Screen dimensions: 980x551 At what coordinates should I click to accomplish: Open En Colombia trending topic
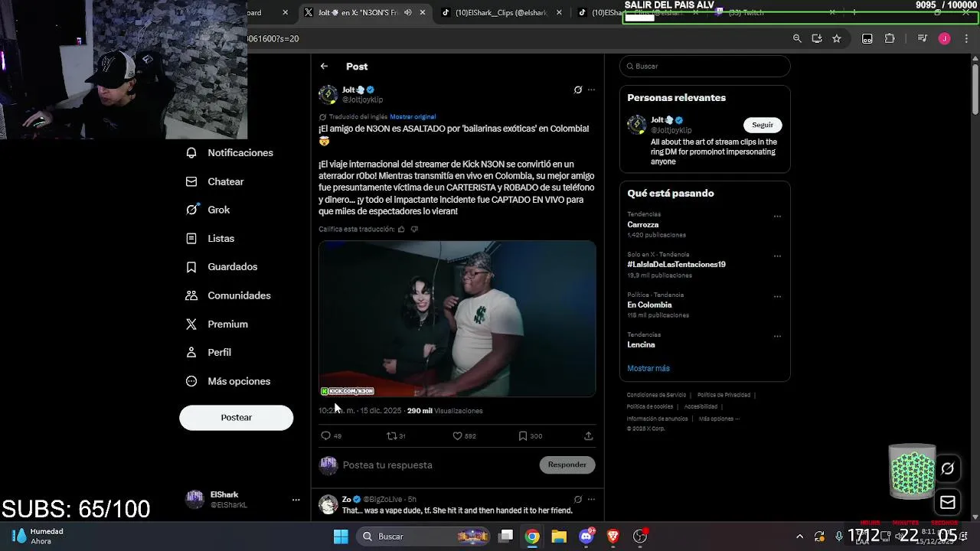pyautogui.click(x=649, y=305)
